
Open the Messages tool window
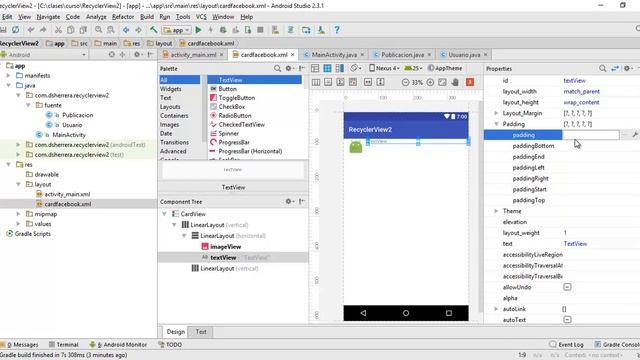point(20,344)
